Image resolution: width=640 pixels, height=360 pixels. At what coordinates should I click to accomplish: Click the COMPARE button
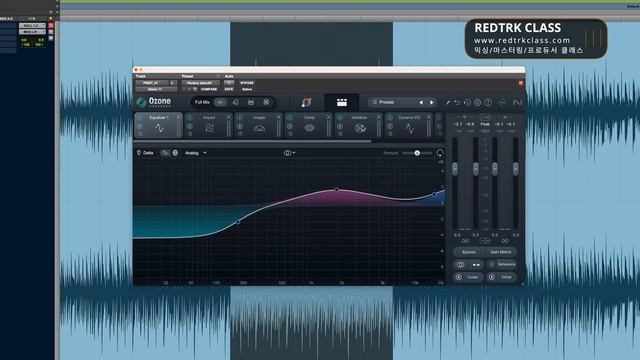coord(209,89)
